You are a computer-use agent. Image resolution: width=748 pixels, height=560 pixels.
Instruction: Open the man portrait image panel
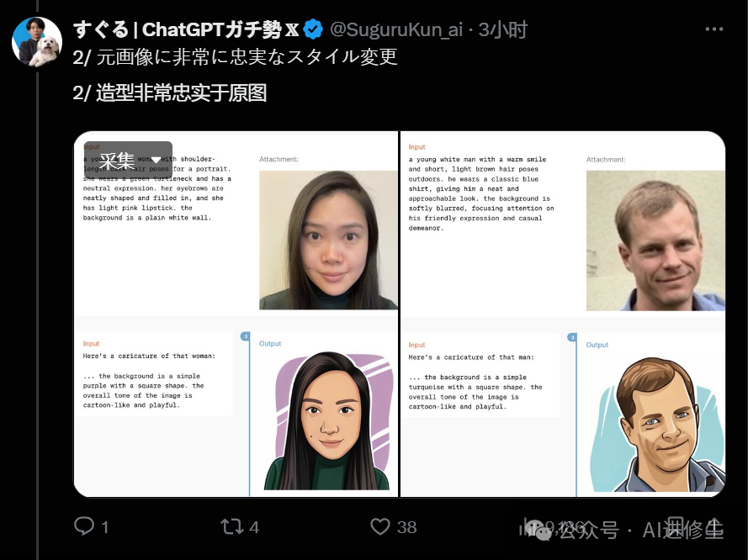click(x=655, y=240)
